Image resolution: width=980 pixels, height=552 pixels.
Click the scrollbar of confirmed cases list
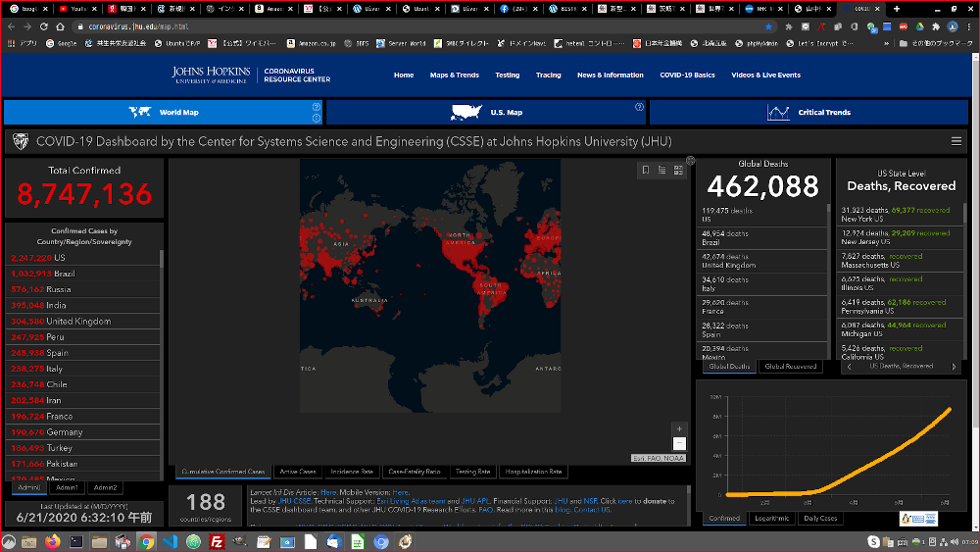tap(162, 260)
